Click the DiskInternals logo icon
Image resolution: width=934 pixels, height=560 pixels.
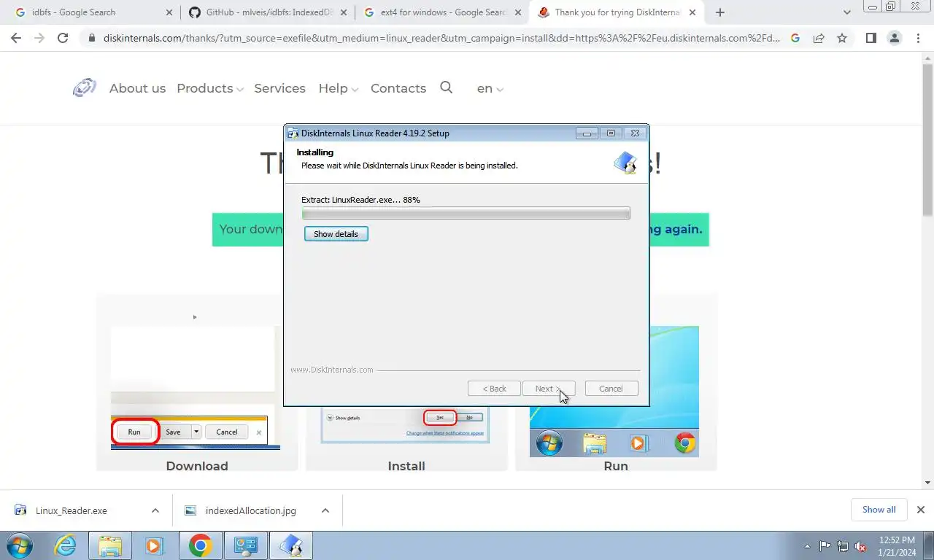[x=85, y=88]
